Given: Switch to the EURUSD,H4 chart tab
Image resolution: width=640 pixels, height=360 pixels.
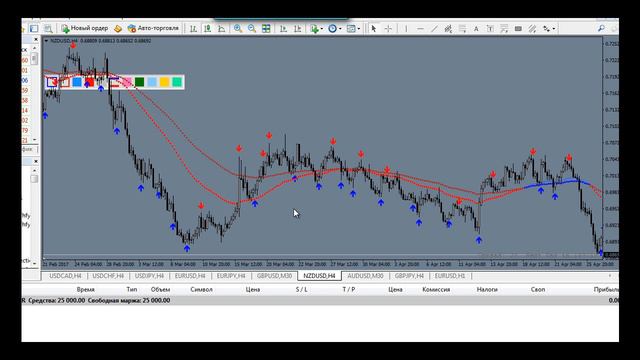Looking at the screenshot, I should tap(190, 276).
